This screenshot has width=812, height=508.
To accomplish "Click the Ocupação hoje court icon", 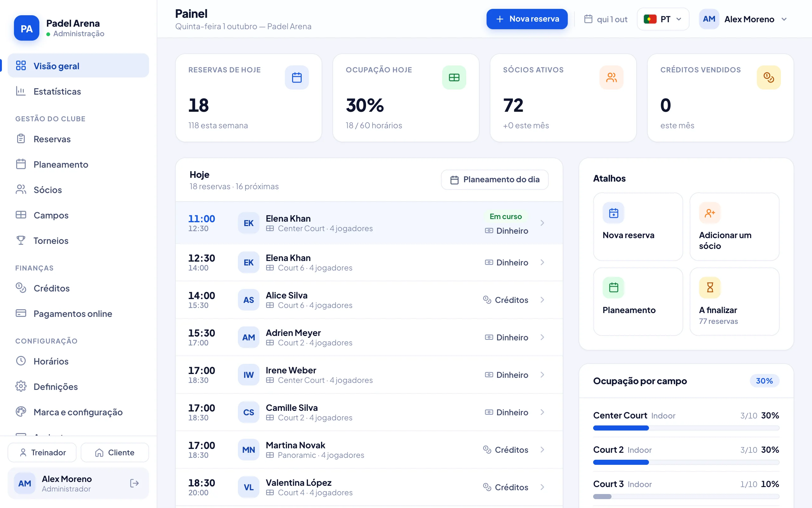I will (454, 77).
